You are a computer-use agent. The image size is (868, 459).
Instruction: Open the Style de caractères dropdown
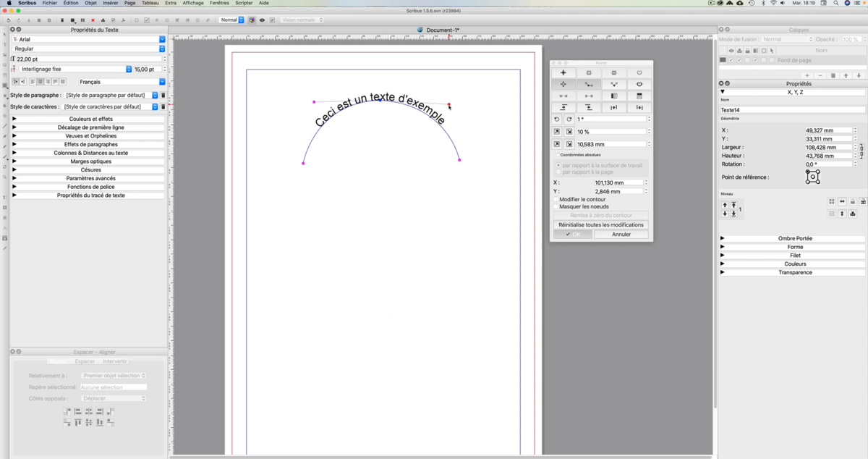tap(154, 107)
